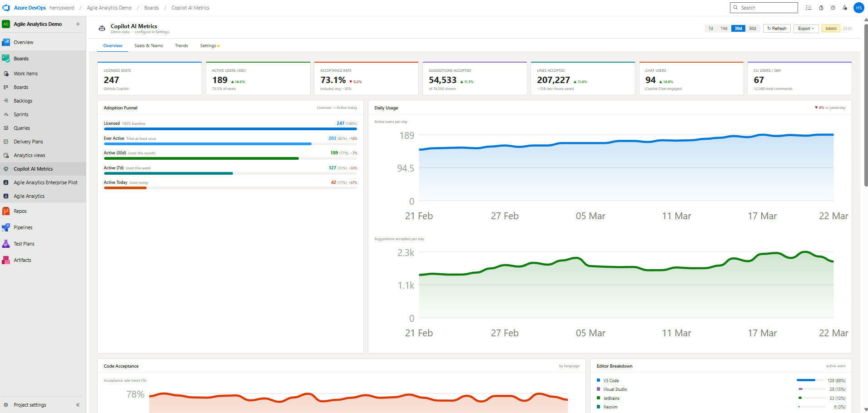Open the Export dropdown
Screen dimensions: 868x413
806,29
